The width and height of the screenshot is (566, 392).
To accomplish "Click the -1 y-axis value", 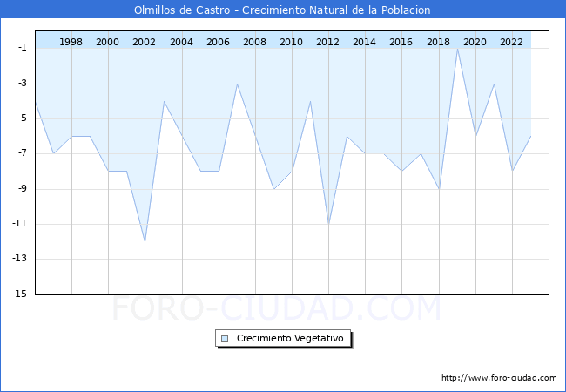I will pyautogui.click(x=22, y=47).
